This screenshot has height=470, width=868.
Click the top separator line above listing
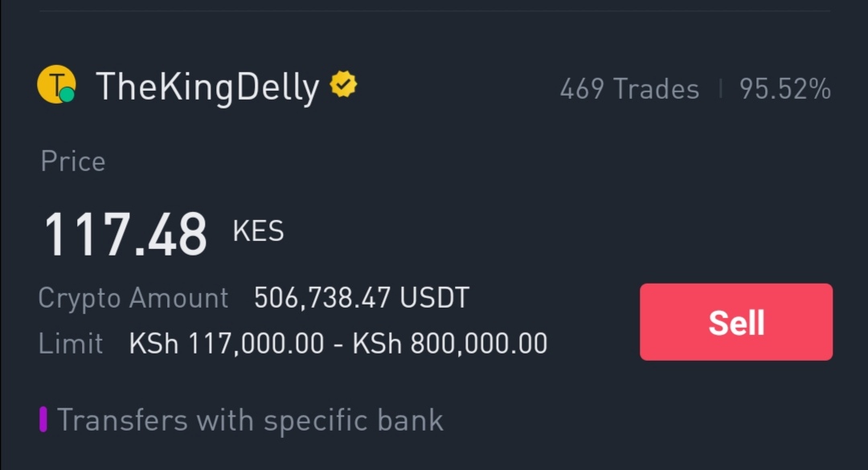point(435,10)
